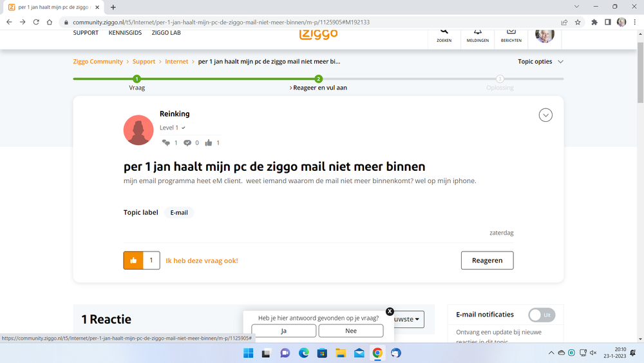Open Windows Start menu
Screen dimensions: 644x363
tap(249, 353)
